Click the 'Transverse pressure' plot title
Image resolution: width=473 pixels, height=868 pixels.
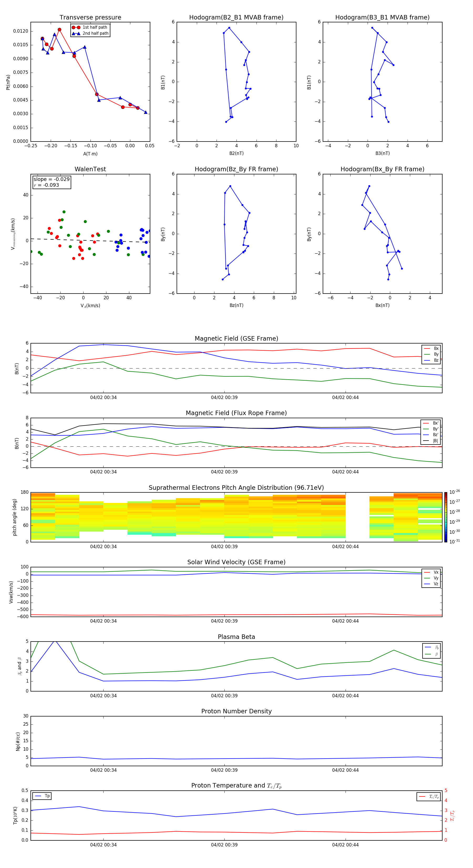pyautogui.click(x=90, y=17)
